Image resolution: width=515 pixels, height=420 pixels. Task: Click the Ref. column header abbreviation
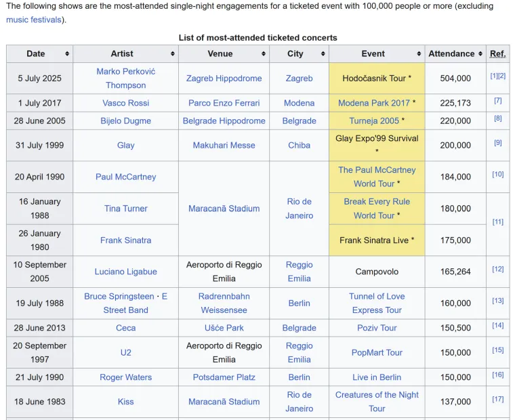[498, 54]
